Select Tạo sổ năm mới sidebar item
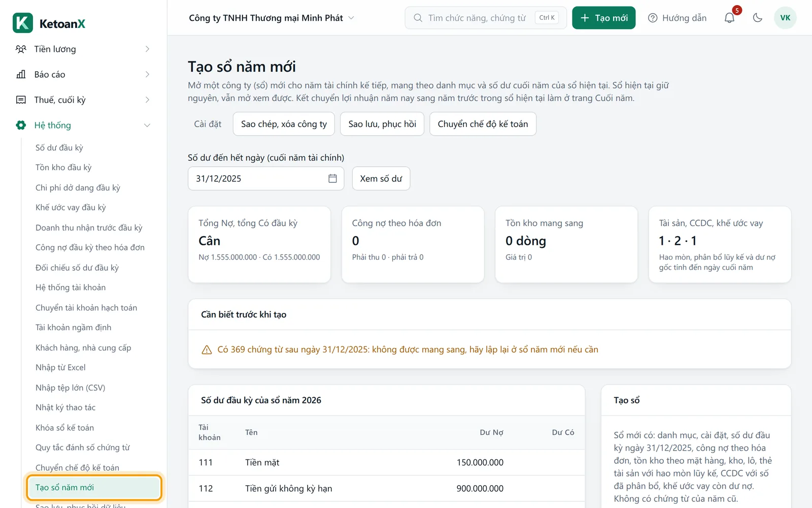Screen dimensions: 812x508 [94, 488]
